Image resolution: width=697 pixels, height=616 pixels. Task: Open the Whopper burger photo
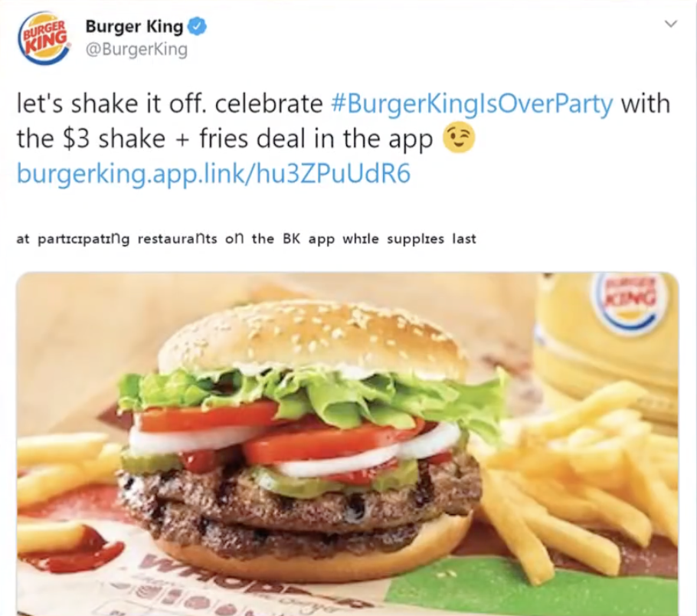click(x=348, y=444)
